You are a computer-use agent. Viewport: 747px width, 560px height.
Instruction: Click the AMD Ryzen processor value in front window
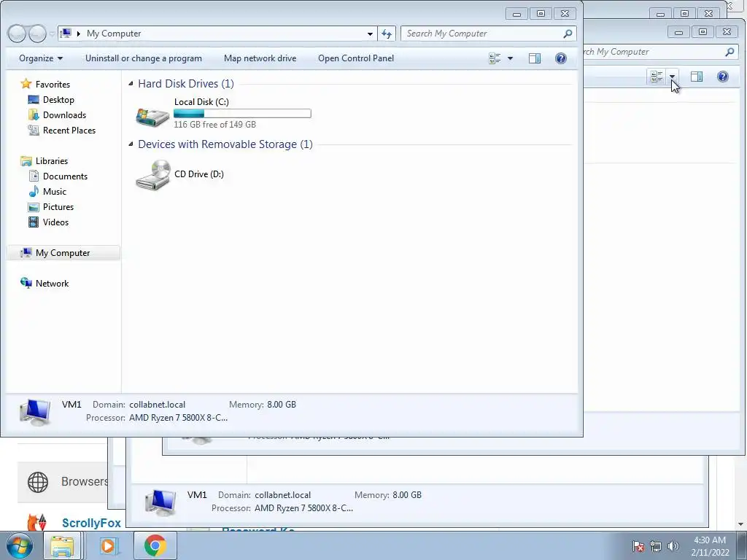pos(178,418)
